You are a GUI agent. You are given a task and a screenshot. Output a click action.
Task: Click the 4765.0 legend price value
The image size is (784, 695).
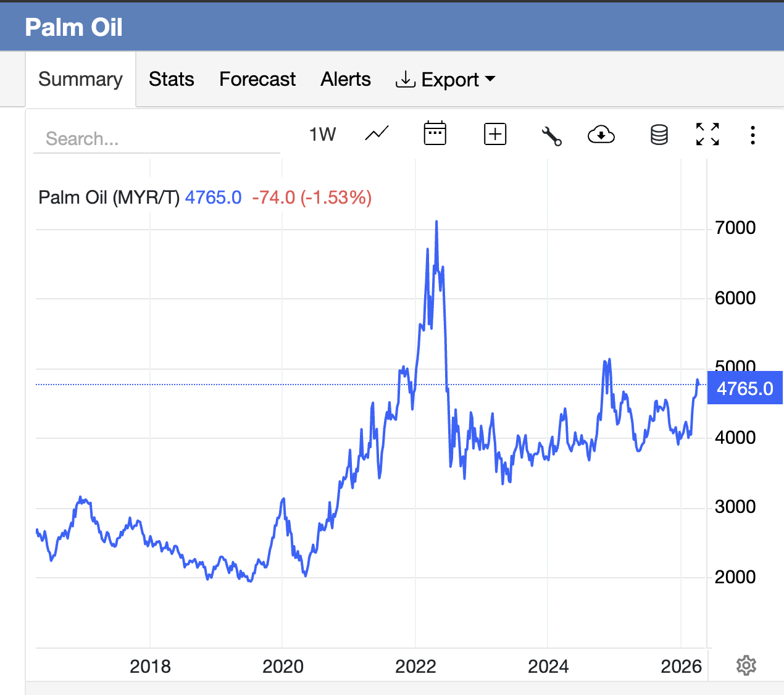[213, 198]
